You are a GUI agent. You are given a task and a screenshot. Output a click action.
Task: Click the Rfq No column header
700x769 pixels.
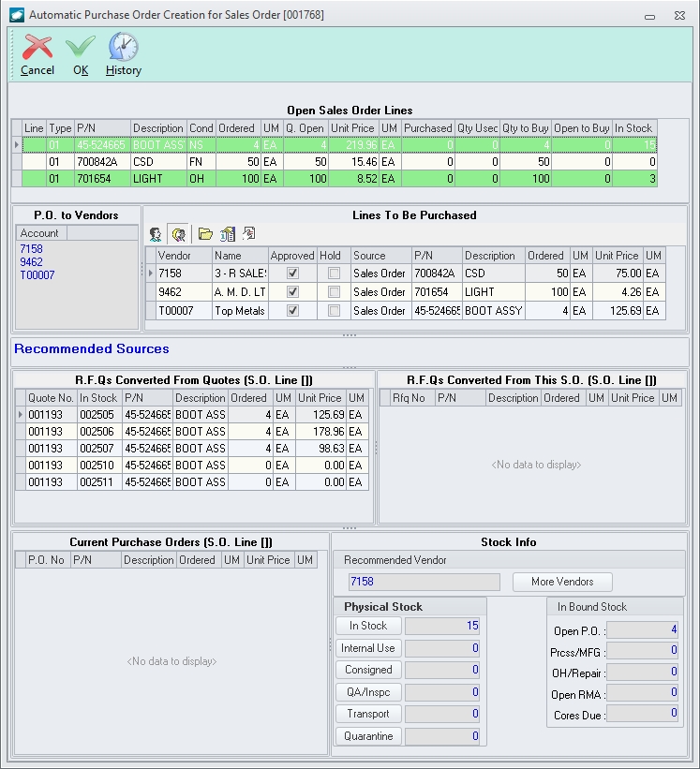(412, 398)
